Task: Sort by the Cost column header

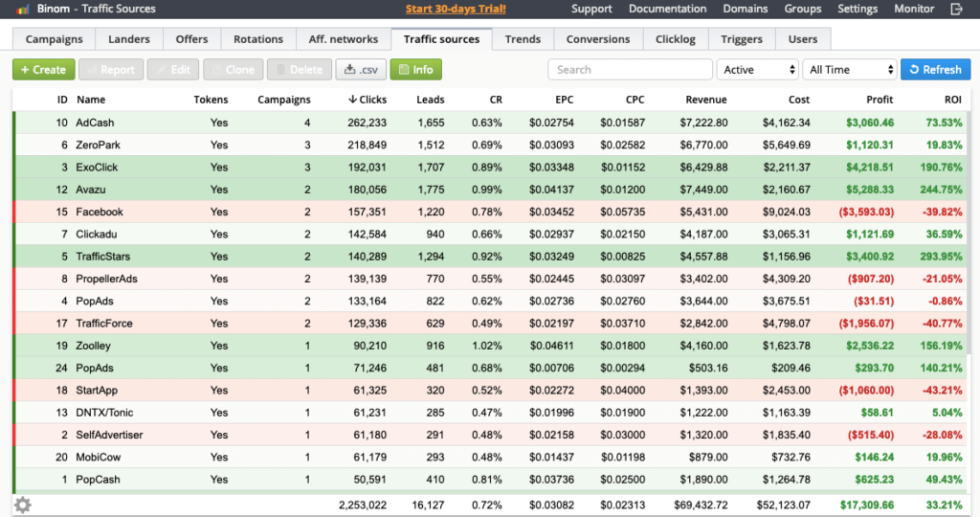Action: [799, 100]
